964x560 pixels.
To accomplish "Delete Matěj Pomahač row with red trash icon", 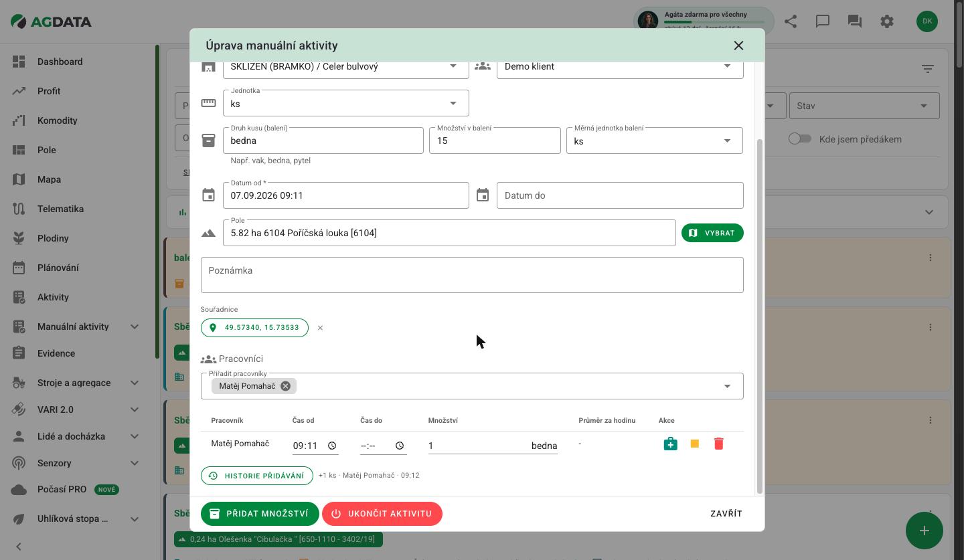I will pyautogui.click(x=719, y=444).
